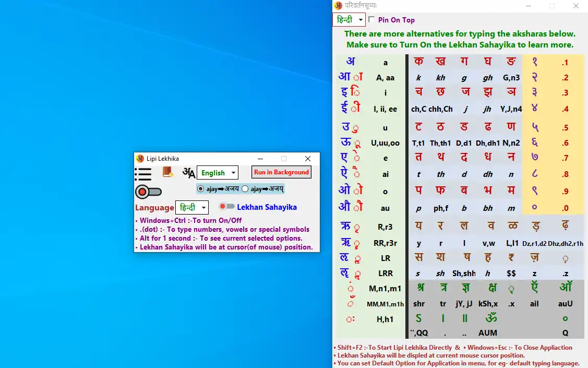Click the 'H,h1' visarga mapping
This screenshot has height=368, width=588.
(x=385, y=319)
